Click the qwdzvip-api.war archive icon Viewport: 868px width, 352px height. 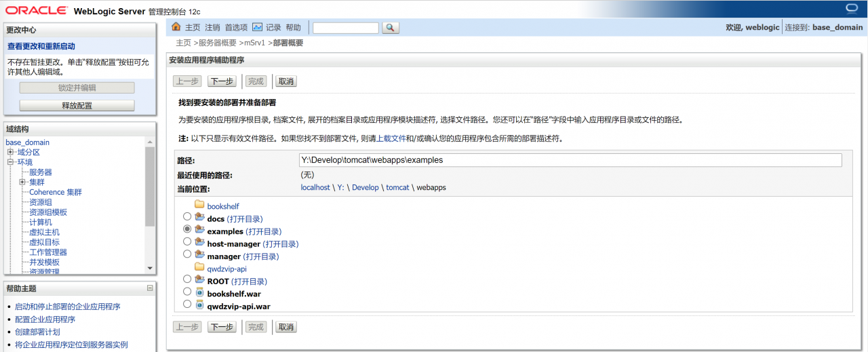pyautogui.click(x=199, y=305)
